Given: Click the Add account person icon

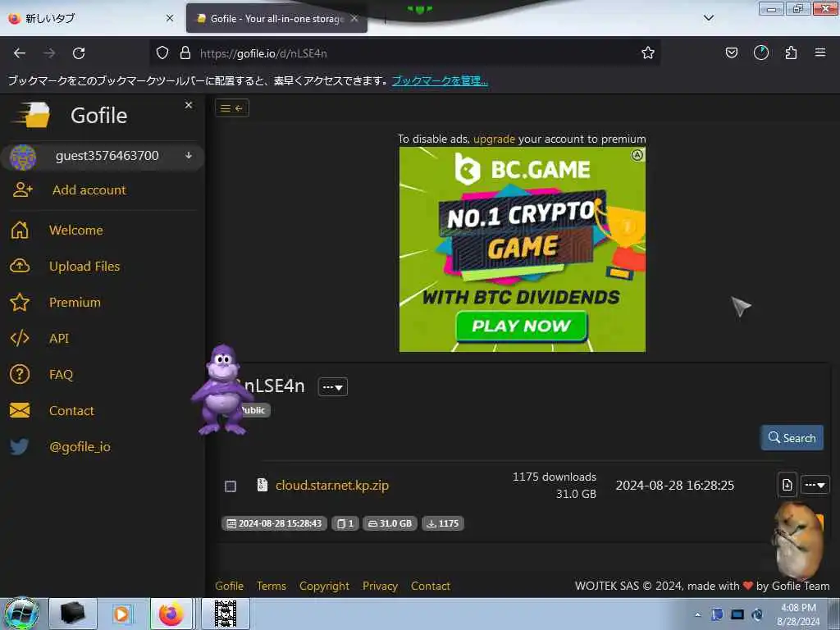Looking at the screenshot, I should 22,189.
